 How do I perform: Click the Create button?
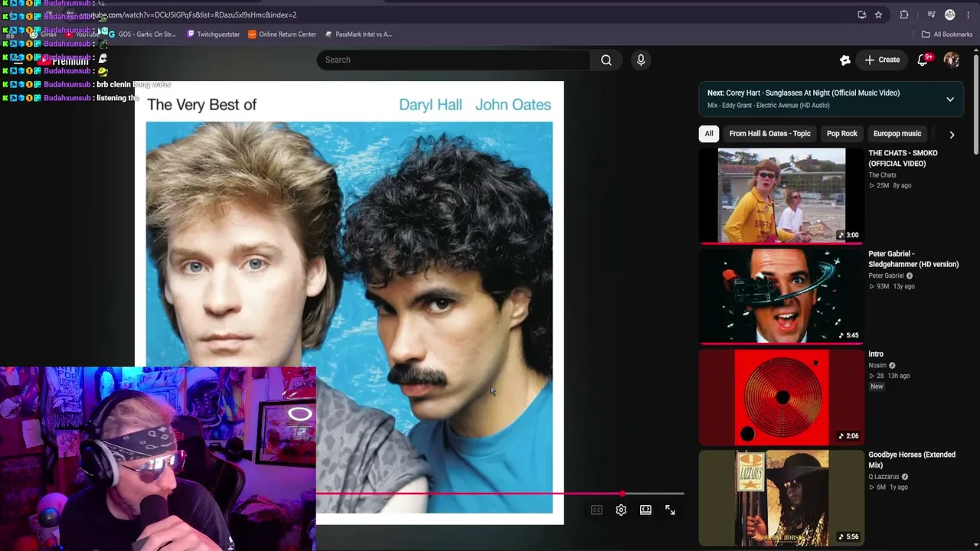882,60
